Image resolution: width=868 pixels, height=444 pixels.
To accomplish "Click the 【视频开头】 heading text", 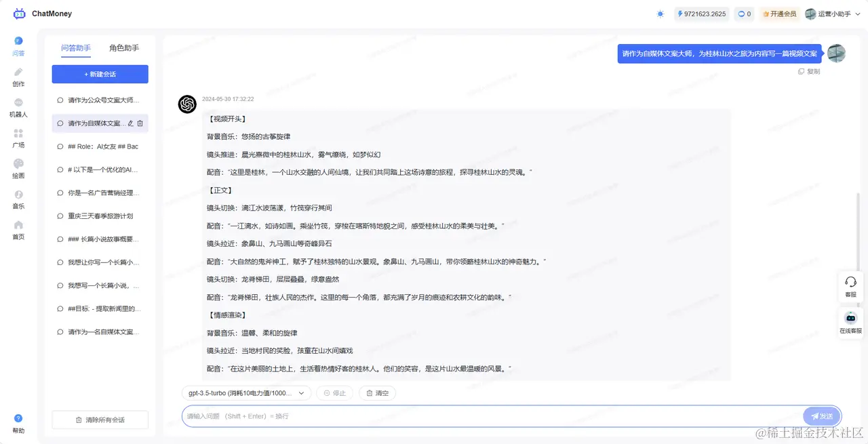I will 226,119.
